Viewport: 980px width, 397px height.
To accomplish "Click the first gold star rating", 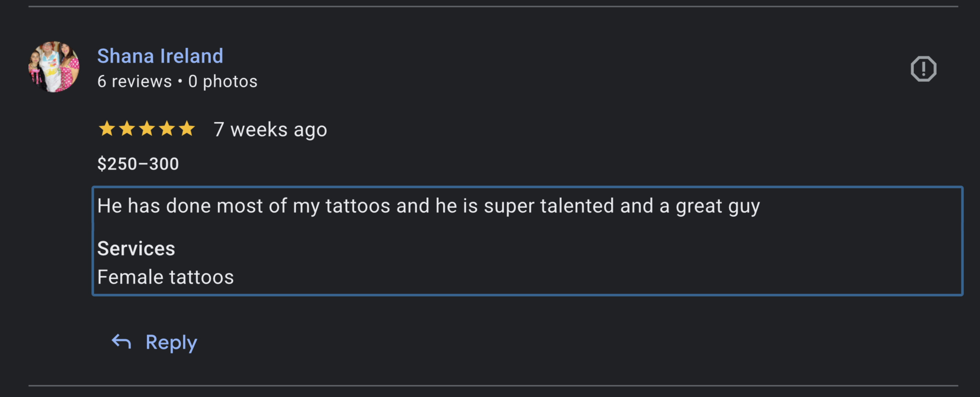I will pyautogui.click(x=106, y=129).
